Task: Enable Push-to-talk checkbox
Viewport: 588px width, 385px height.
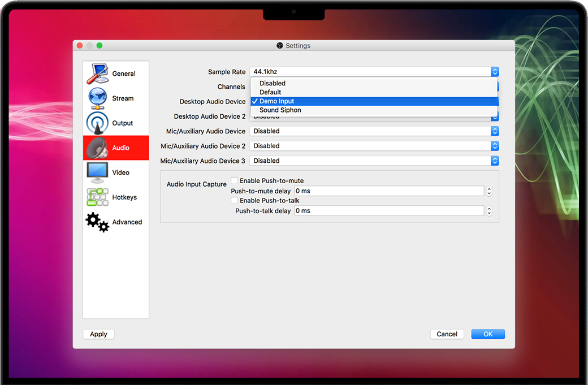Action: tap(235, 201)
